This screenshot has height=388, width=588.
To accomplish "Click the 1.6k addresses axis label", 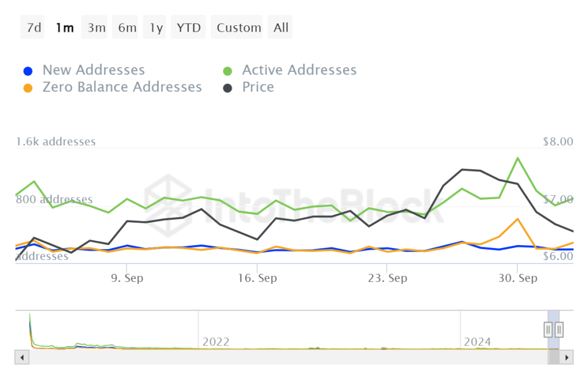I will [56, 142].
